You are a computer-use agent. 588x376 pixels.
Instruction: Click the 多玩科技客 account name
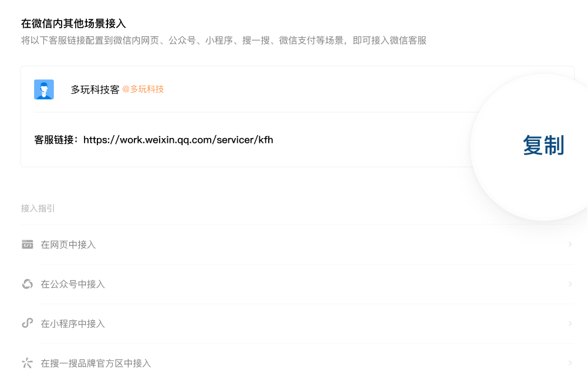[x=95, y=90]
